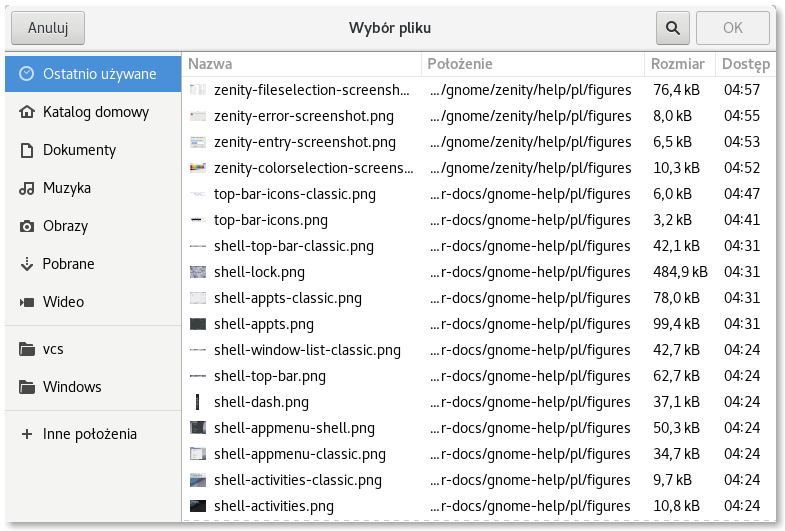
Task: Click the document icon beside Dokumenty
Action: click(27, 150)
